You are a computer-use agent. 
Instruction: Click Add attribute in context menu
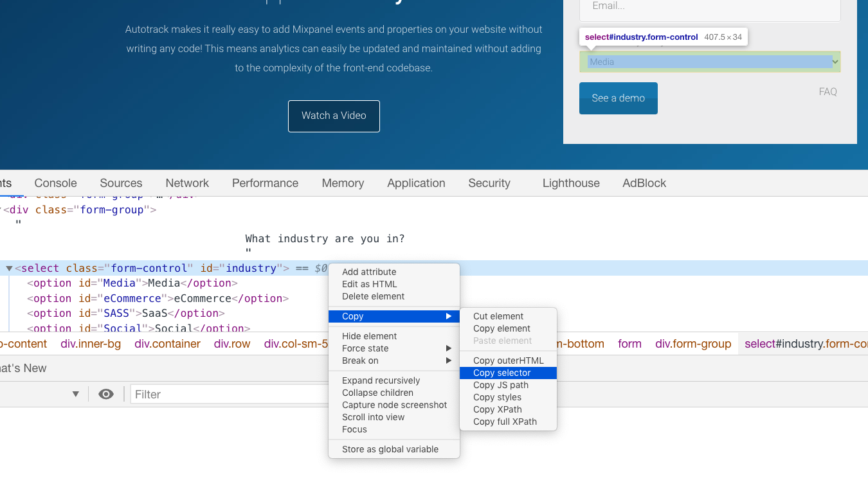coord(394,272)
